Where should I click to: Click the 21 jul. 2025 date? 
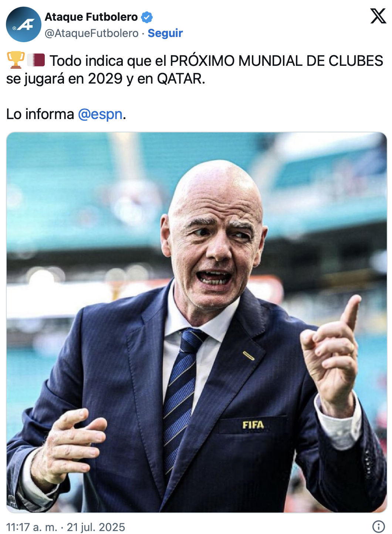pos(96,527)
